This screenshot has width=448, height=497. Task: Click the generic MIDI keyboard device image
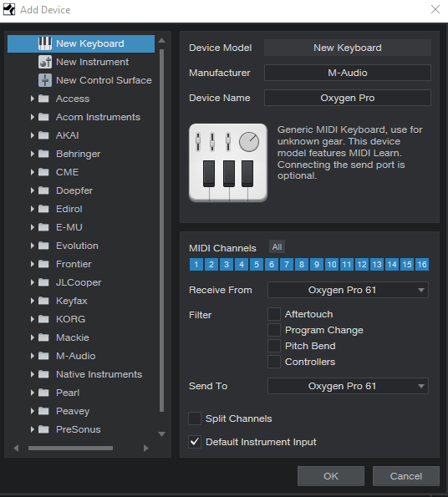click(228, 163)
